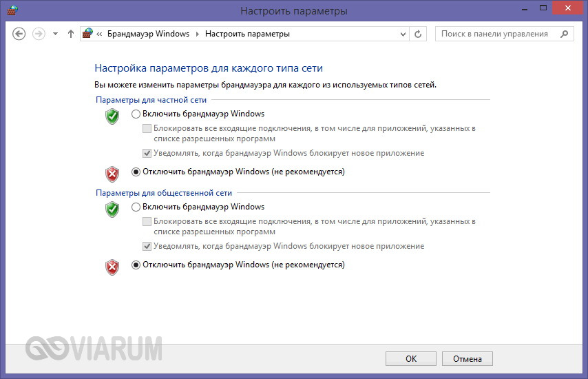Confirm settings with the OK button
The width and height of the screenshot is (588, 379).
click(x=410, y=359)
